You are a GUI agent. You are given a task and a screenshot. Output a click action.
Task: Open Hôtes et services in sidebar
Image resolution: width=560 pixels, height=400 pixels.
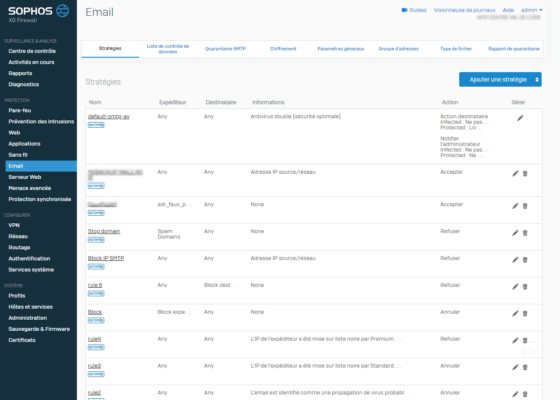tap(30, 307)
